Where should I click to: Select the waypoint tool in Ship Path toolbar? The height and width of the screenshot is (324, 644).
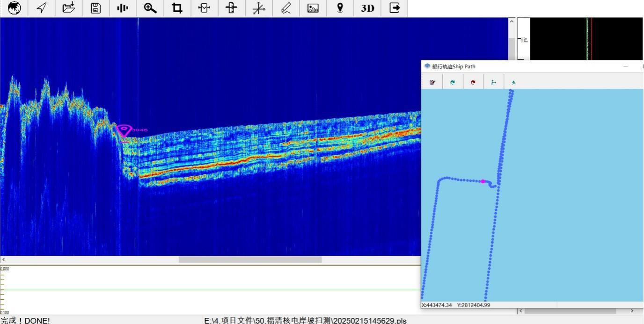click(493, 82)
